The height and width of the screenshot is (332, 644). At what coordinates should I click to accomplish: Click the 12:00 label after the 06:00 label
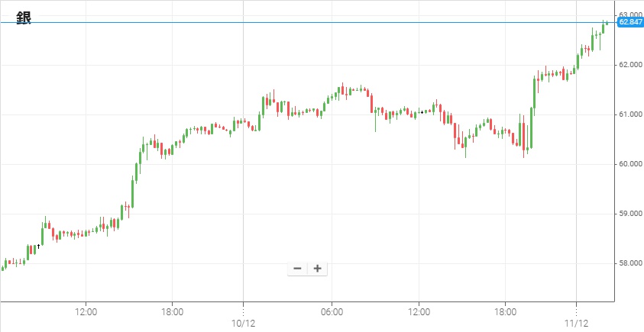(419, 311)
